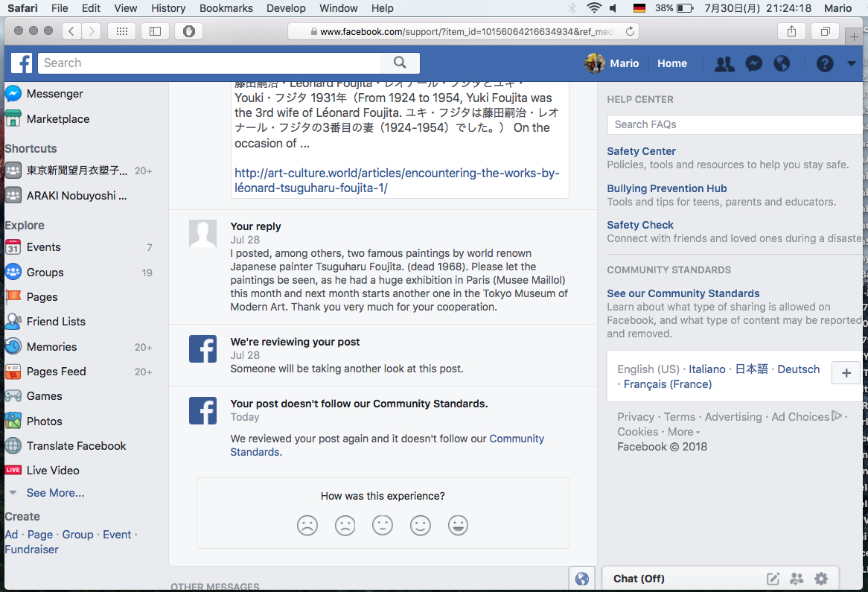This screenshot has width=868, height=592.
Task: Open Safety Center help link
Action: [641, 151]
